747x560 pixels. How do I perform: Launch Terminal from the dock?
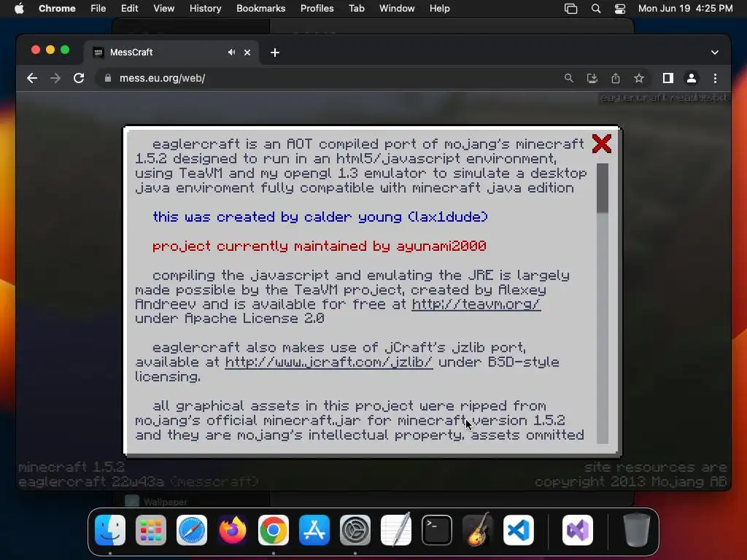tap(437, 530)
